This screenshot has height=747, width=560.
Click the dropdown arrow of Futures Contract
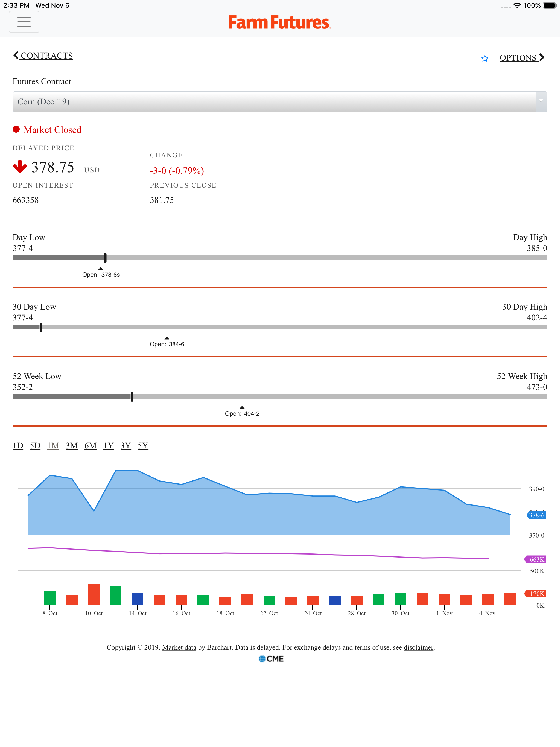[x=541, y=101]
